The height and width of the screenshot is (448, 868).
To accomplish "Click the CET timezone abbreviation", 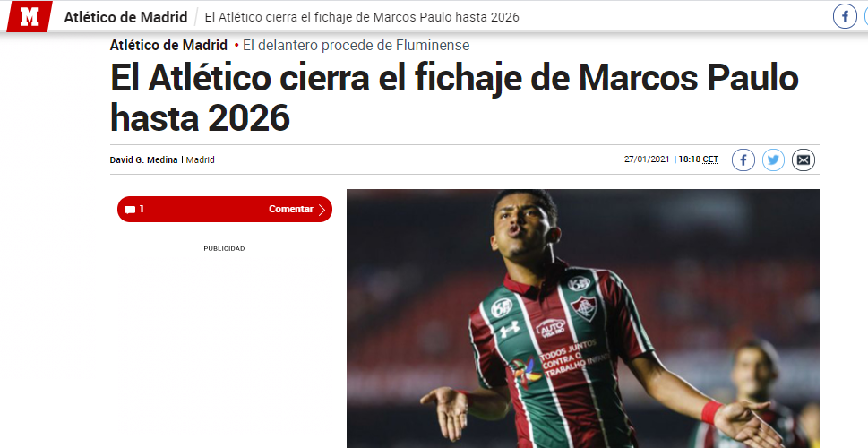I will (x=710, y=159).
